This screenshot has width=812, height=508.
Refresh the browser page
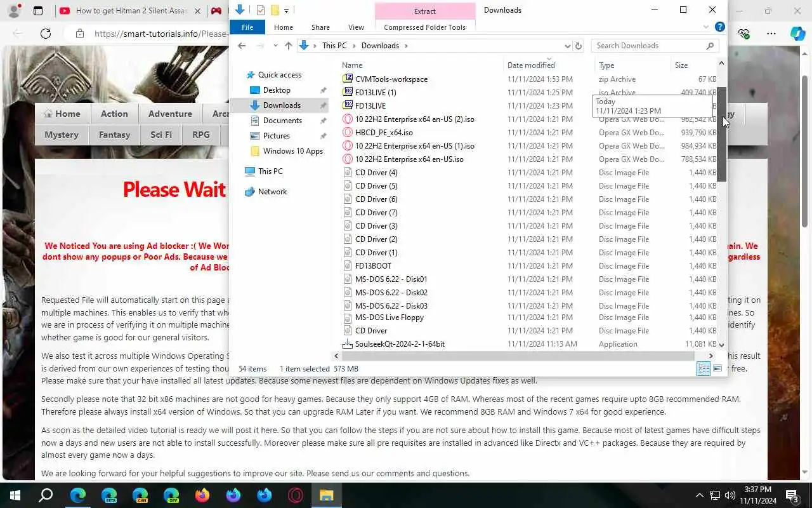pyautogui.click(x=46, y=34)
